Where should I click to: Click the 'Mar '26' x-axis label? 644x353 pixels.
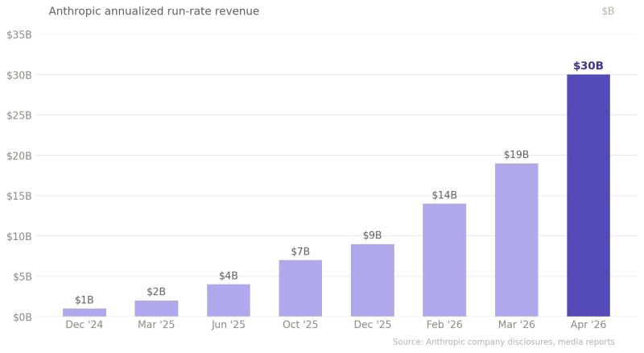(516, 325)
